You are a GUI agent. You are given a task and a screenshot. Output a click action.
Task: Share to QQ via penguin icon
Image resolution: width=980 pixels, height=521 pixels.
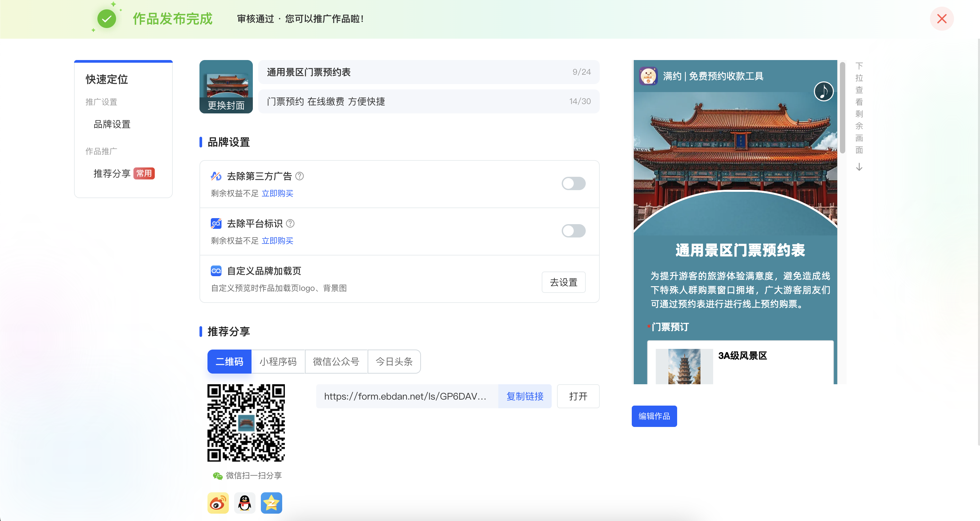pyautogui.click(x=244, y=503)
